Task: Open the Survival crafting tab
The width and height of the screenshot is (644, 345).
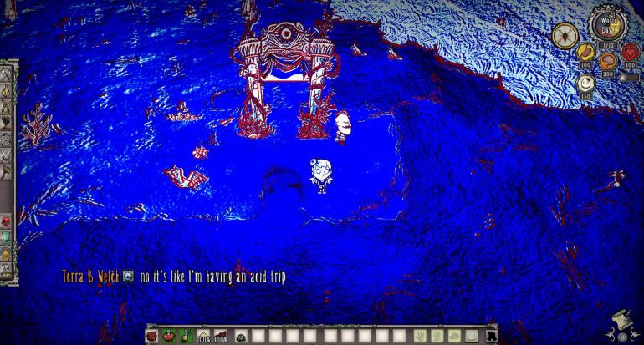Action: click(x=6, y=108)
